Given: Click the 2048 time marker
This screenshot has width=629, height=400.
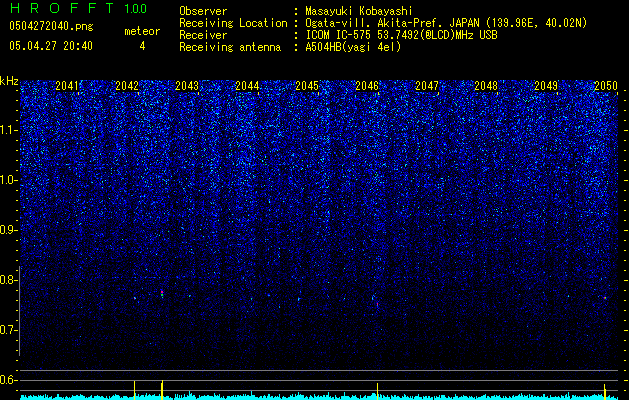Looking at the screenshot, I should 486,86.
